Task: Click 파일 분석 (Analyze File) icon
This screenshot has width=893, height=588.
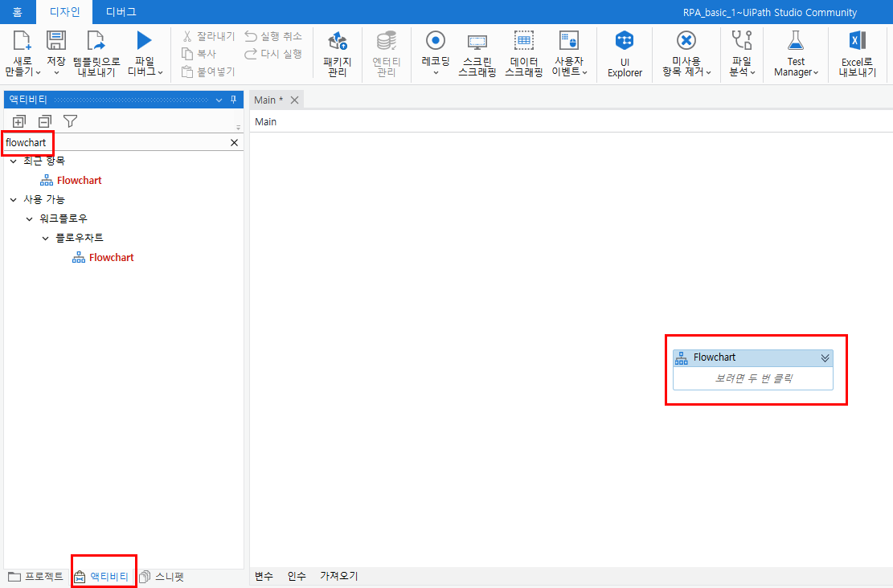Action: point(742,41)
